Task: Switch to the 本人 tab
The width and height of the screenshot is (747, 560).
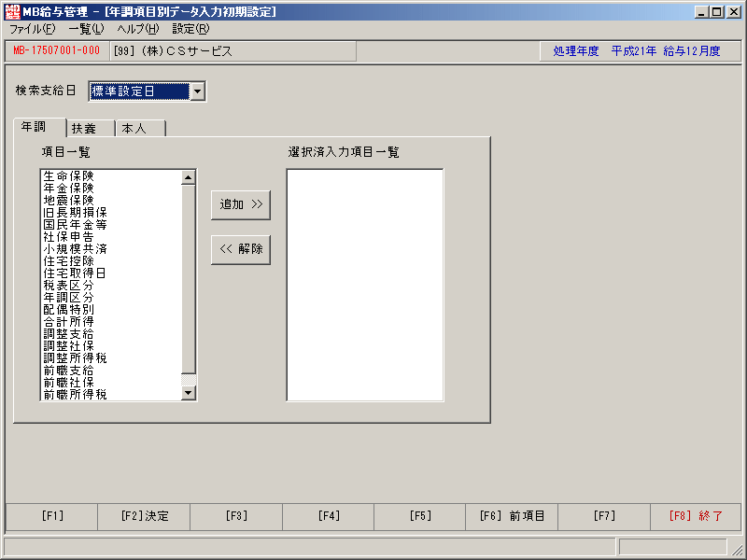Action: point(141,129)
